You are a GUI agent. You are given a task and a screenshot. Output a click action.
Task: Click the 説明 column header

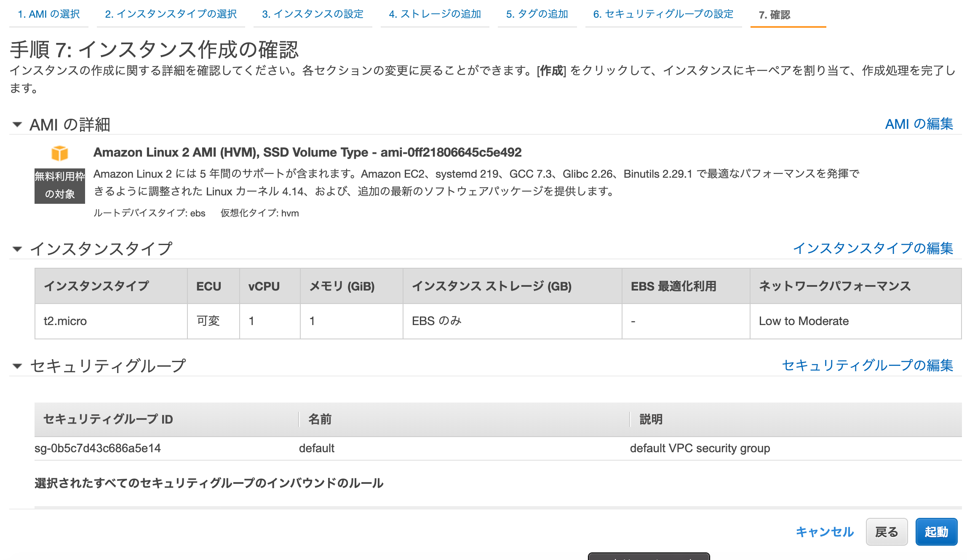coord(651,419)
